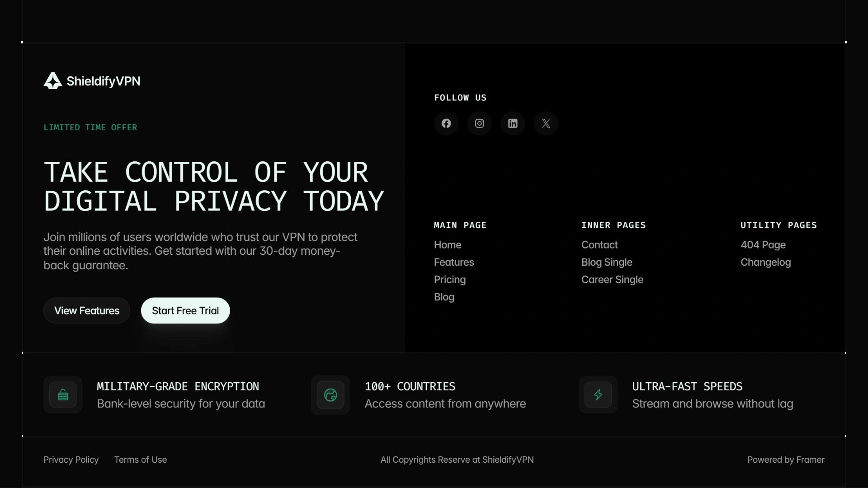Click the ShieldifyVPN logo
868x488 pixels.
point(92,81)
